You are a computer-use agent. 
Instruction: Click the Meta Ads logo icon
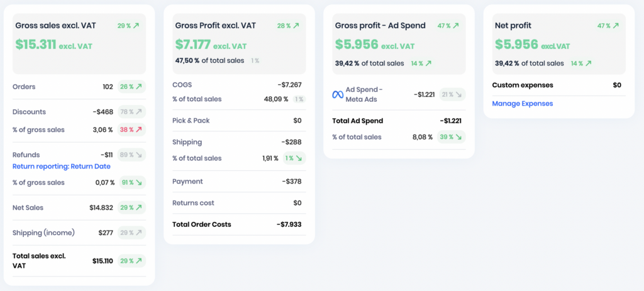[338, 94]
